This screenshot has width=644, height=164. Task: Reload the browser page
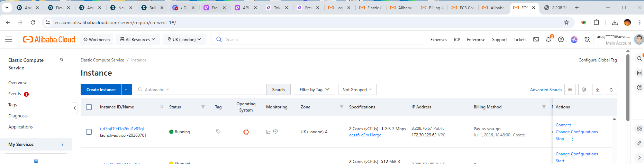(33, 22)
